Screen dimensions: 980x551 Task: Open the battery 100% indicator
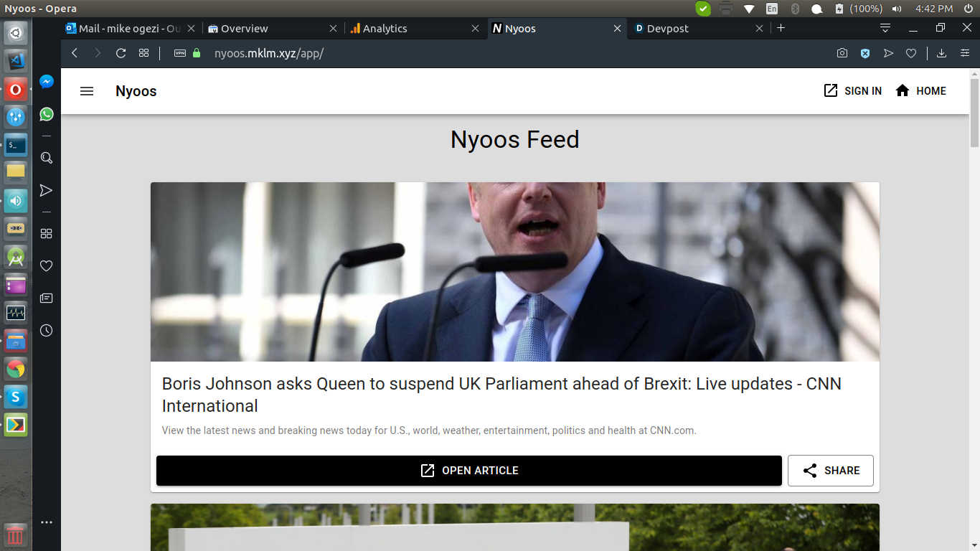(x=858, y=9)
